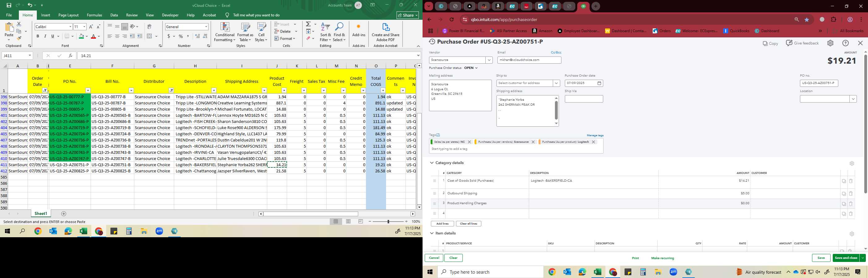Open Conditional Formatting in Excel
The image size is (868, 278).
[225, 32]
